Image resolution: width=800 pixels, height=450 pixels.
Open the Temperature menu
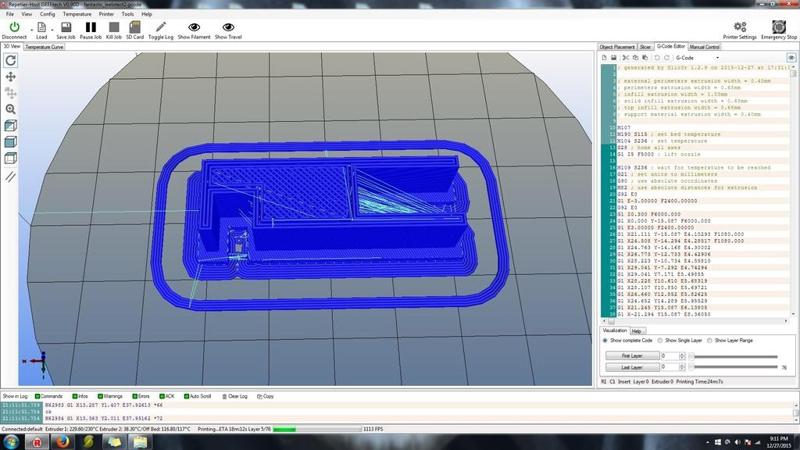coord(77,14)
